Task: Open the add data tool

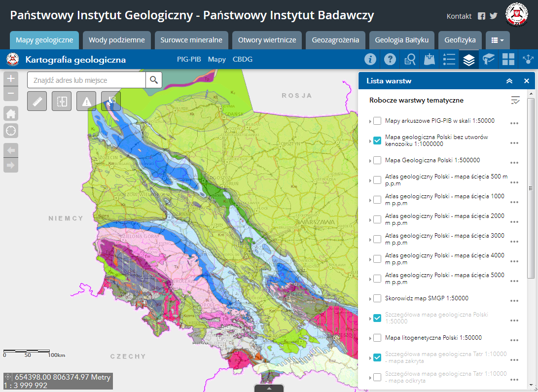Action: click(x=429, y=59)
